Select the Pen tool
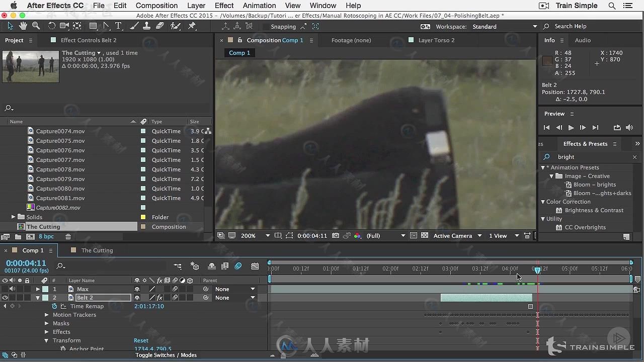 click(x=106, y=26)
